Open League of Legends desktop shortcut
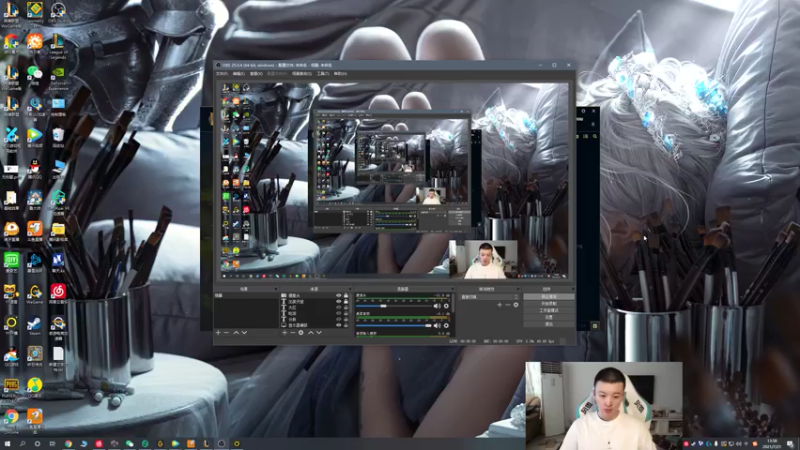800x450 pixels. pyautogui.click(x=58, y=46)
